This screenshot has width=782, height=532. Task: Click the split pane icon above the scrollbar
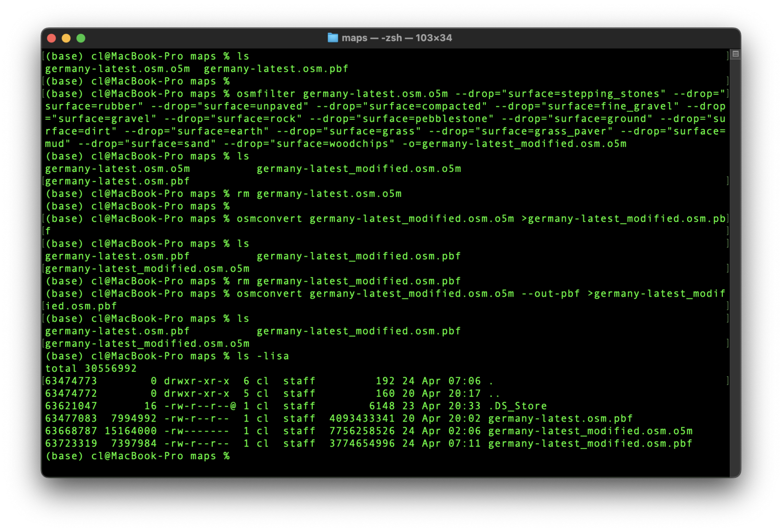[735, 54]
